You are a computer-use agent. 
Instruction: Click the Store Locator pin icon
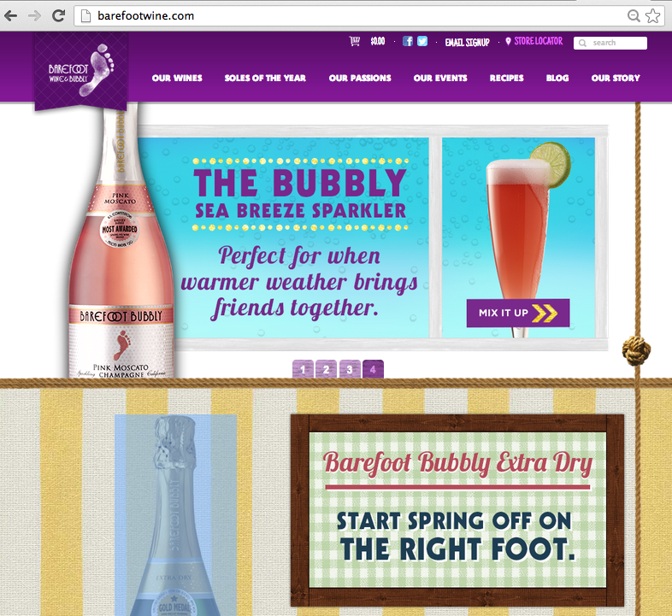(509, 41)
